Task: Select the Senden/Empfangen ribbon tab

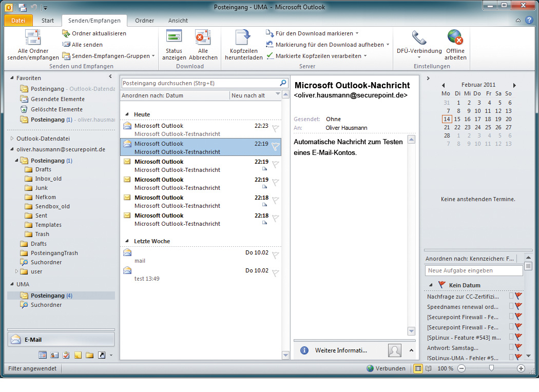Action: click(x=94, y=21)
